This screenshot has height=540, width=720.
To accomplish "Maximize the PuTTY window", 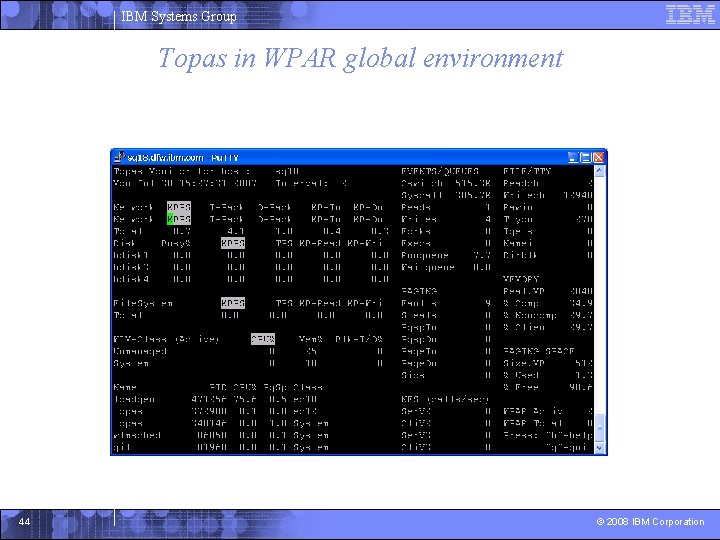I will pos(585,158).
